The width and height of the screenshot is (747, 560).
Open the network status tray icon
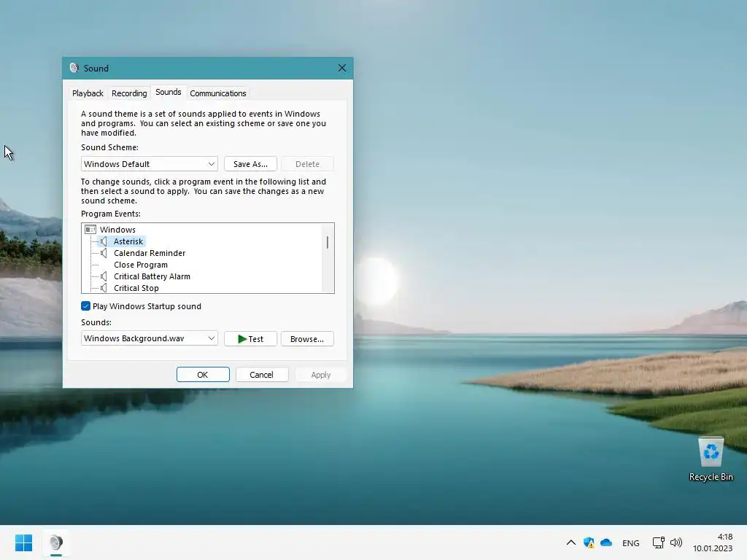pyautogui.click(x=659, y=542)
